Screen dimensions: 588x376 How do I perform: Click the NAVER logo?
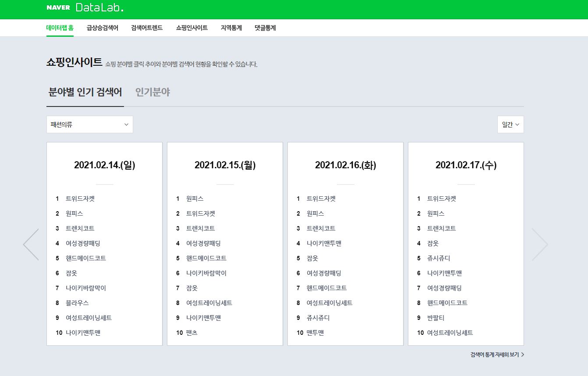tap(58, 7)
